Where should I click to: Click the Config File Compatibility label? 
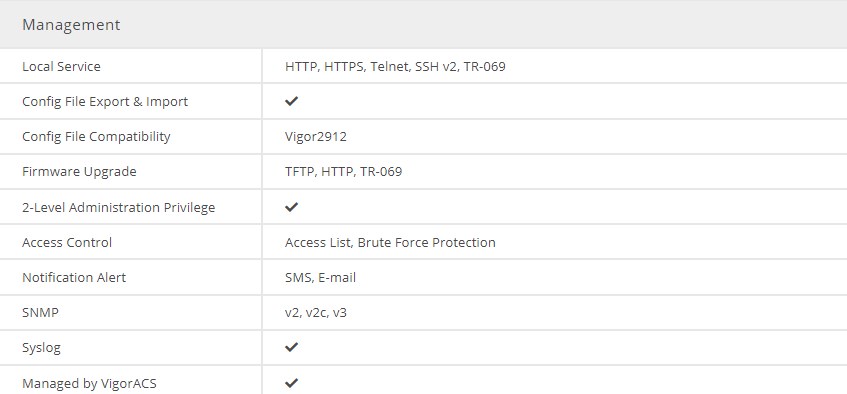click(96, 137)
